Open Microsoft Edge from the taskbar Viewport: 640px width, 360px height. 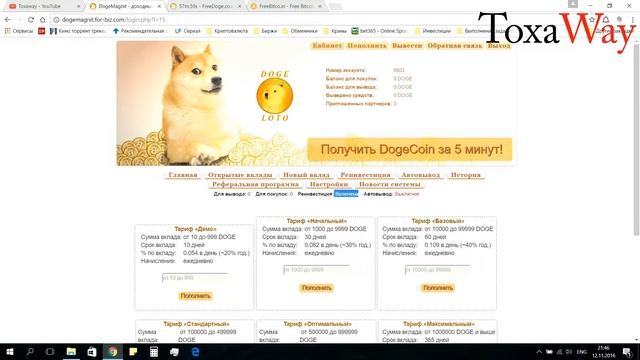coord(196,352)
